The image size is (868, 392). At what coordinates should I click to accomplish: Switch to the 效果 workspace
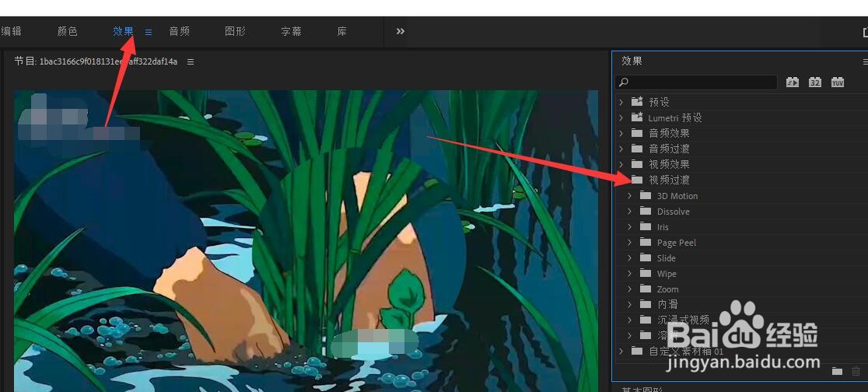[x=123, y=32]
